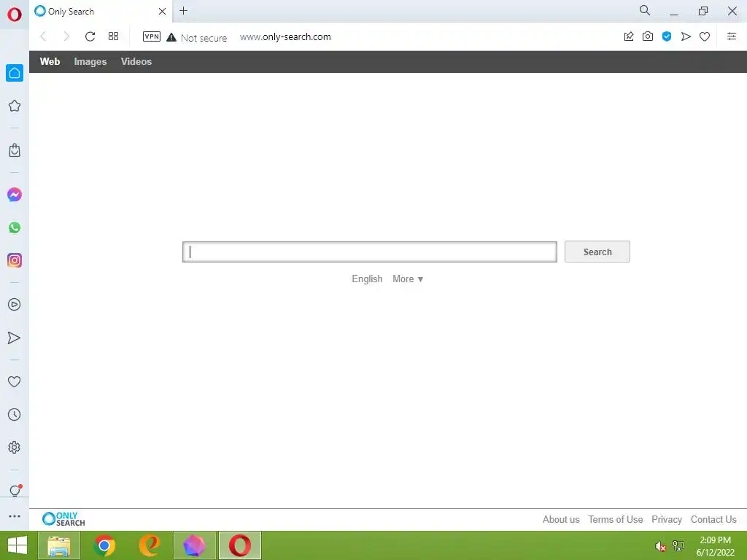Open Instagram in sidebar
Screen dimensions: 747x560
(15, 260)
